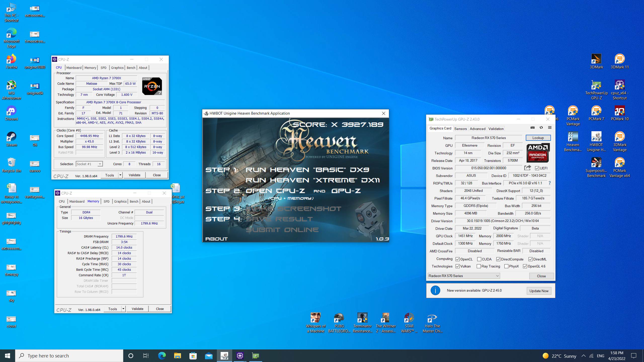The height and width of the screenshot is (362, 644).
Task: Open the 3DMark desktop shortcut
Action: (596, 62)
